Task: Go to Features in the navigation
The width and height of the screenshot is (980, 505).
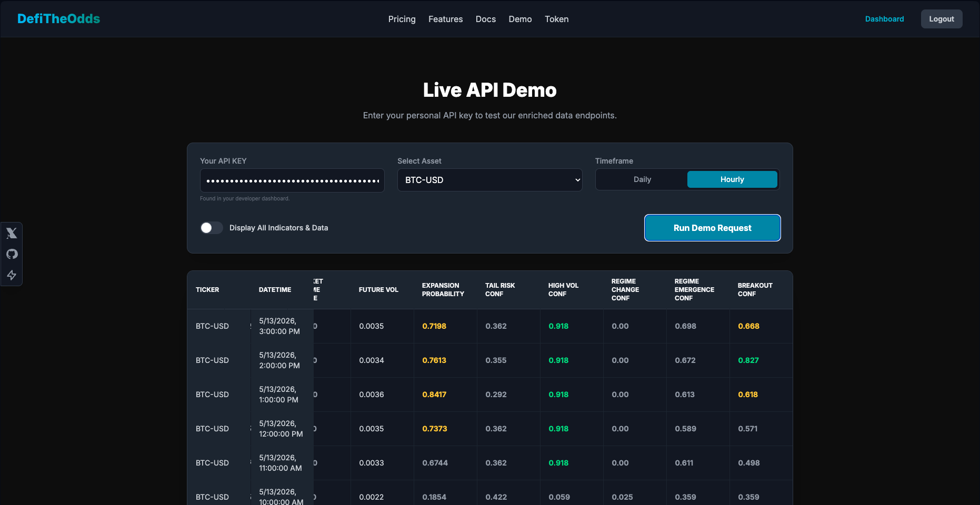Action: [x=446, y=19]
